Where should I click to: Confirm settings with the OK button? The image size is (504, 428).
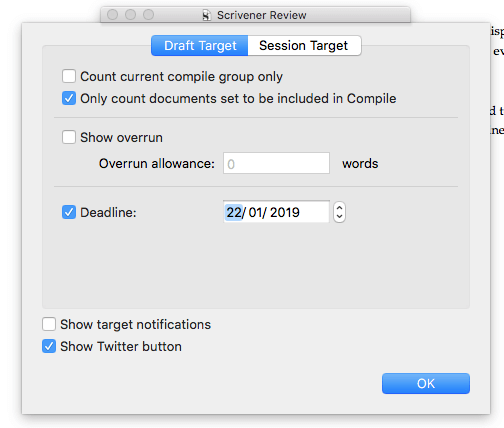coord(426,383)
